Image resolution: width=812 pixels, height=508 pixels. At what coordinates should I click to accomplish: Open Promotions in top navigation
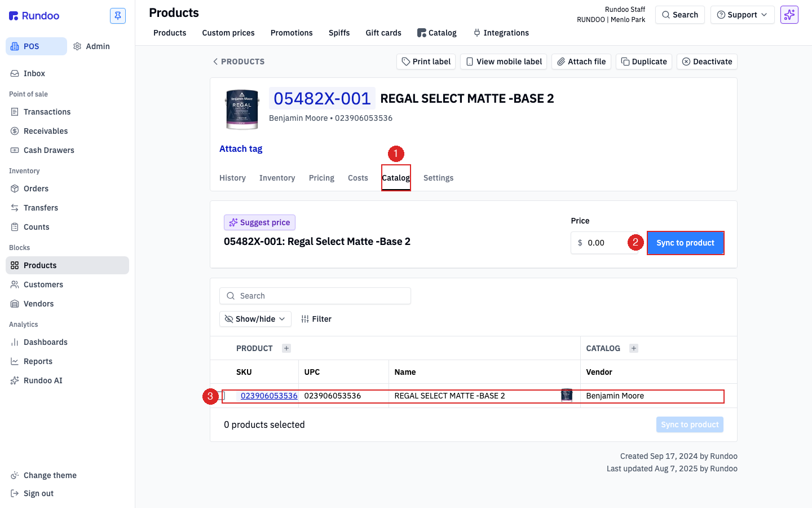click(x=292, y=33)
